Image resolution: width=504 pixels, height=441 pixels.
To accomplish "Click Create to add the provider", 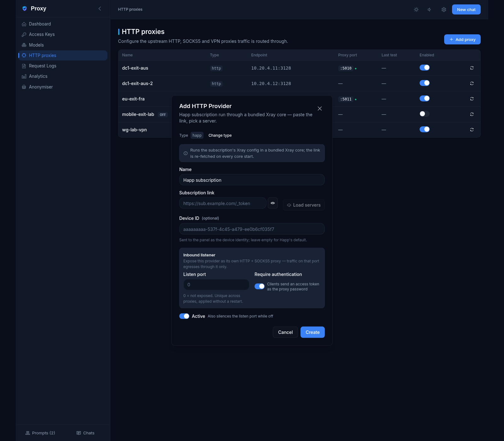I will 312,332.
